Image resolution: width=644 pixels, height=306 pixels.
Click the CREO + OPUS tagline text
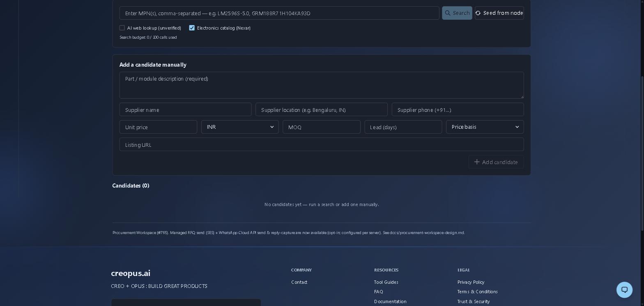159,286
